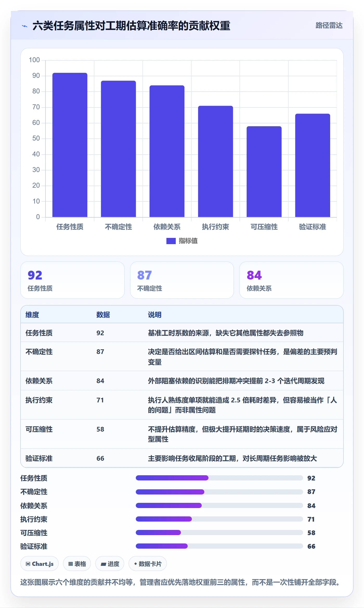Click the table description starting 外部阻塞依赖的识别
This screenshot has height=608, width=364.
[236, 381]
